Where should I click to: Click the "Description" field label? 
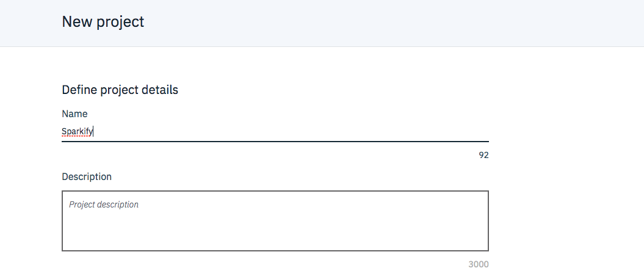point(87,176)
